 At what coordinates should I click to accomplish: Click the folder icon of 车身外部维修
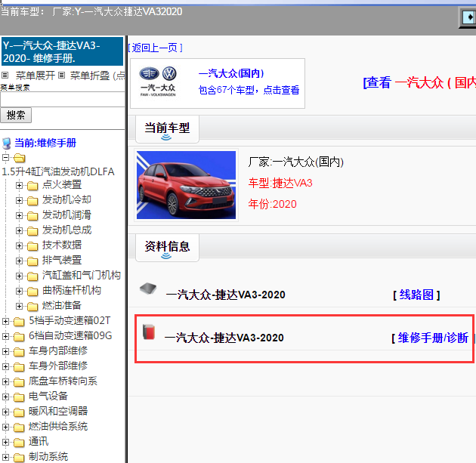(x=19, y=367)
